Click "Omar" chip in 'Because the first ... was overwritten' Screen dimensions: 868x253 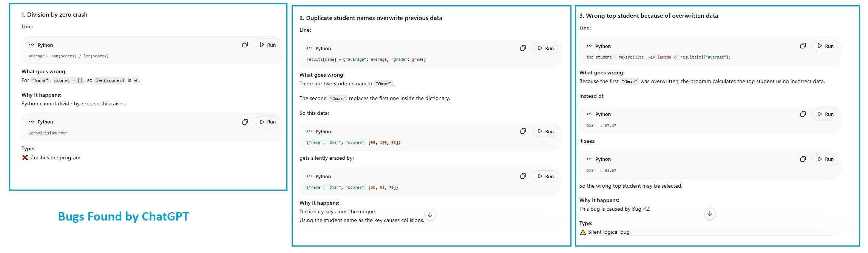tap(630, 82)
